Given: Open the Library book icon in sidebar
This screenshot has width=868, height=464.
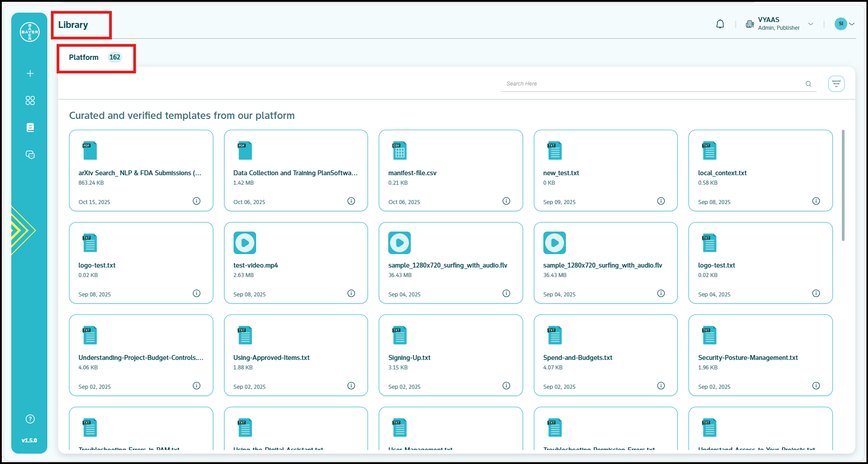Looking at the screenshot, I should [x=30, y=127].
